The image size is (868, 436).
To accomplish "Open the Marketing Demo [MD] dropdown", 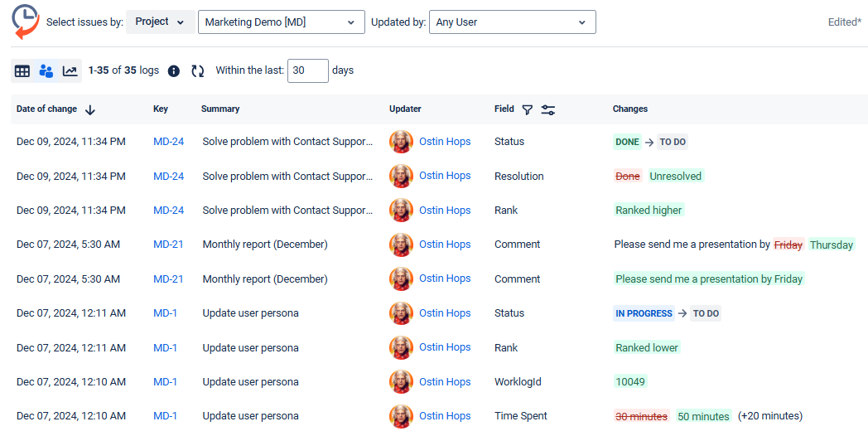I will (x=281, y=22).
